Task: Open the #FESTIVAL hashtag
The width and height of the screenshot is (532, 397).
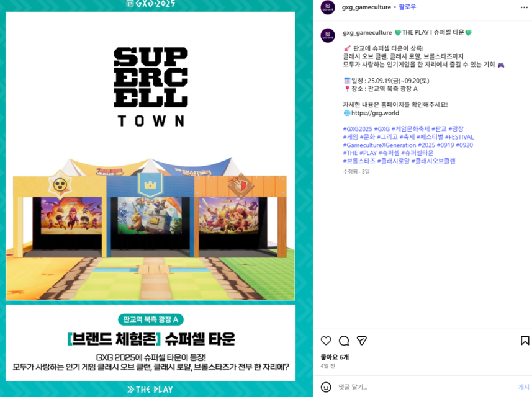Action: (459, 137)
